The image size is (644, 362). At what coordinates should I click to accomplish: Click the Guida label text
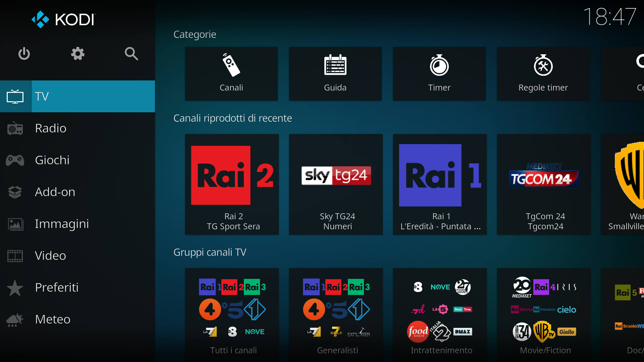tap(335, 87)
